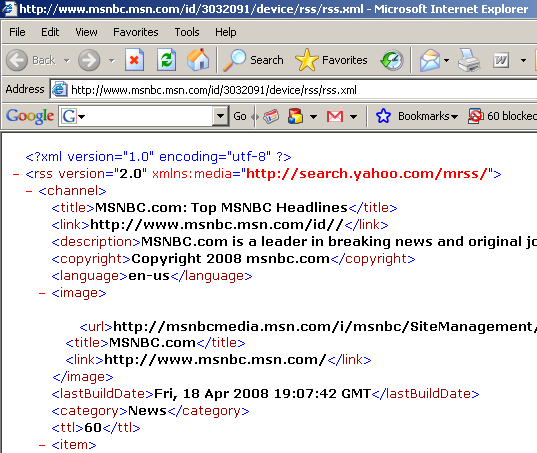
Task: Open Edit with Word dropdown arrow
Action: [x=523, y=61]
